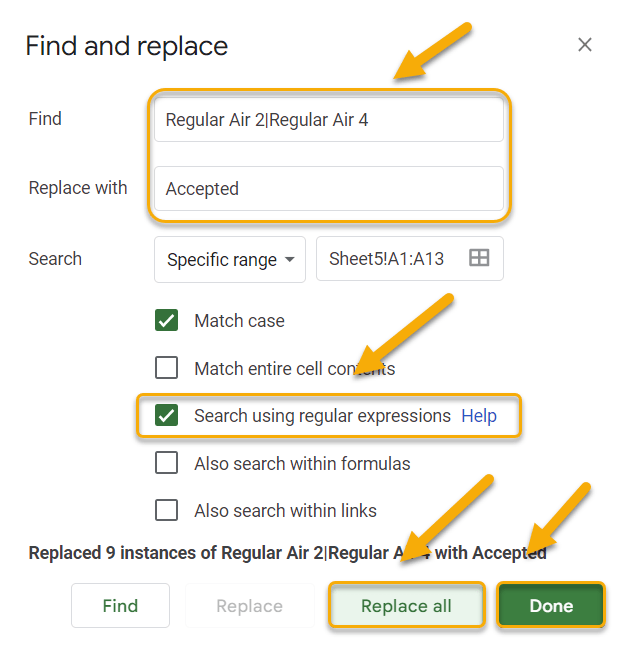Disable Search using regular expressions
This screenshot has width=629, height=645.
pos(167,415)
